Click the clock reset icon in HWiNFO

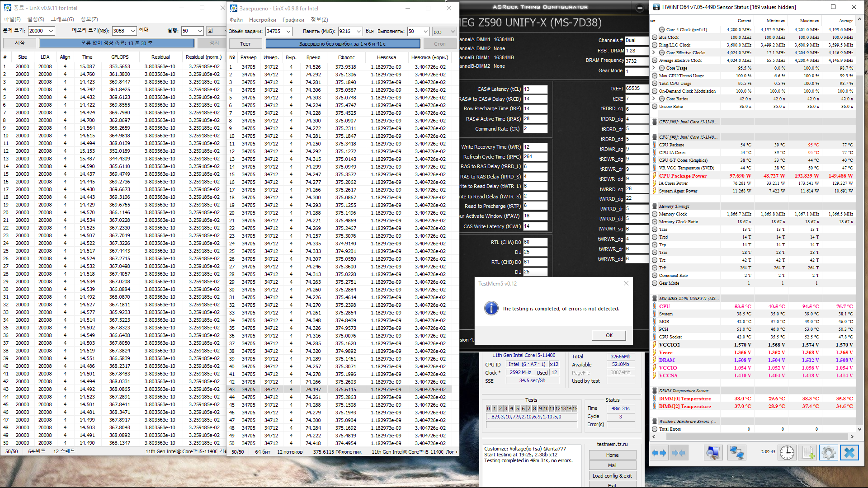[x=787, y=453]
